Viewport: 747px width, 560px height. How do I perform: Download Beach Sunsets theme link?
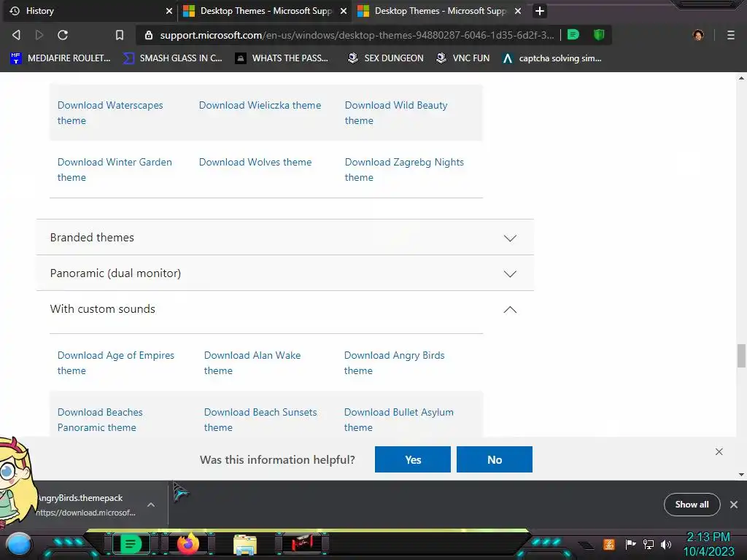[x=260, y=419]
